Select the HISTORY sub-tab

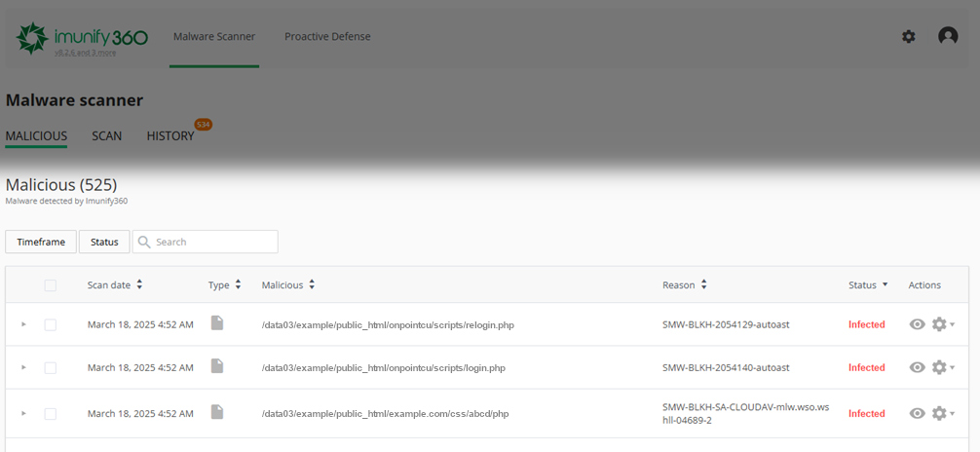point(170,136)
